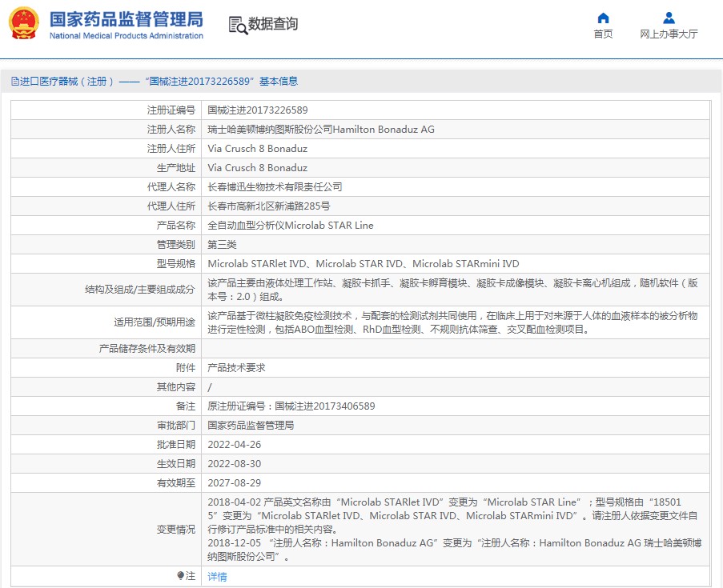Viewport: 723px width, 588px height.
Task: Select the 注册证编号 label
Action: click(x=171, y=110)
